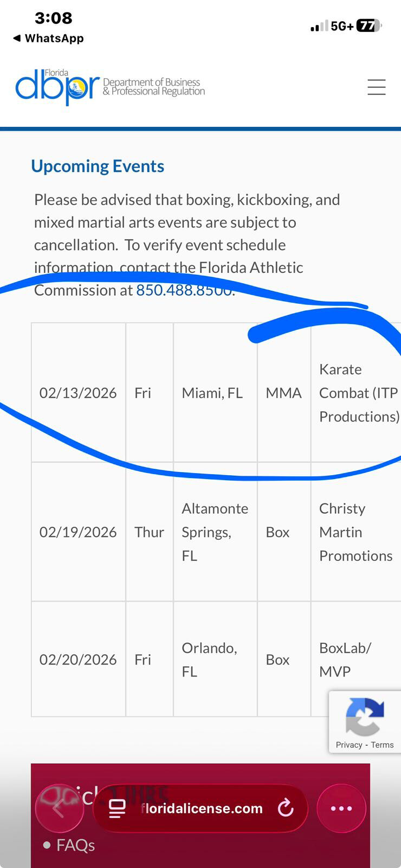The height and width of the screenshot is (868, 401).
Task: Tap the Upcoming Events heading
Action: coord(98,166)
